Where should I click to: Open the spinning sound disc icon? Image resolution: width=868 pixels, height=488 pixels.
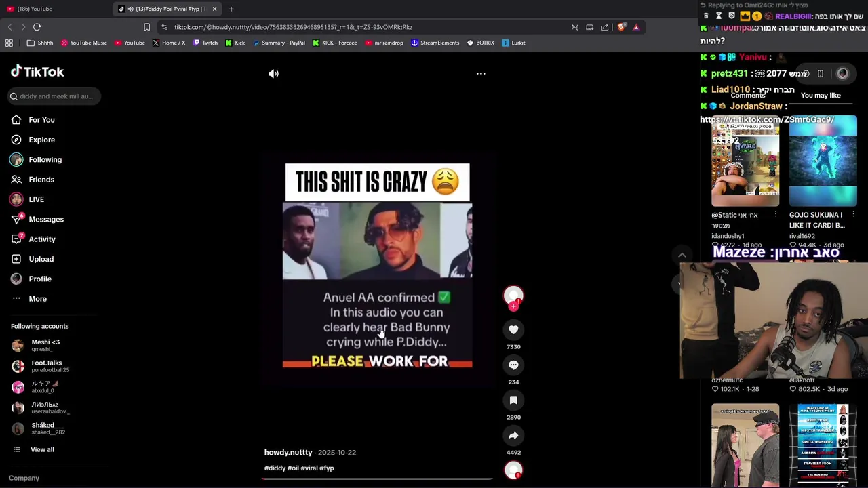513,470
